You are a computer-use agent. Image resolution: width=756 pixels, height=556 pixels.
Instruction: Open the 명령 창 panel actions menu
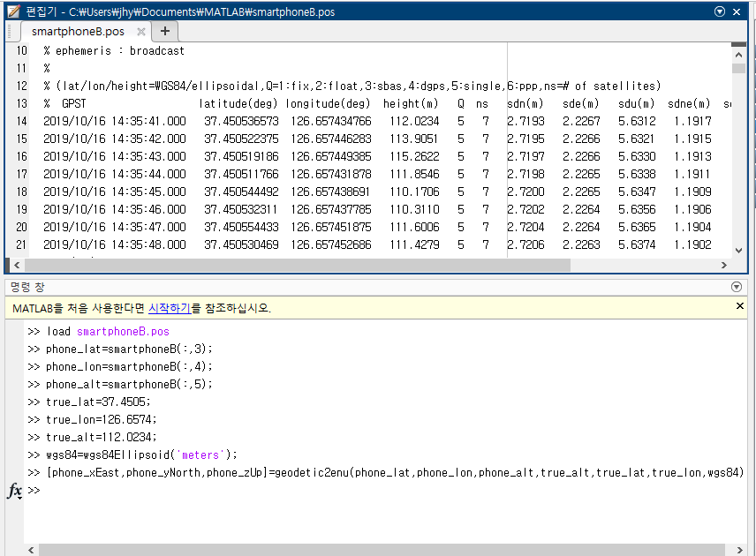coord(737,286)
